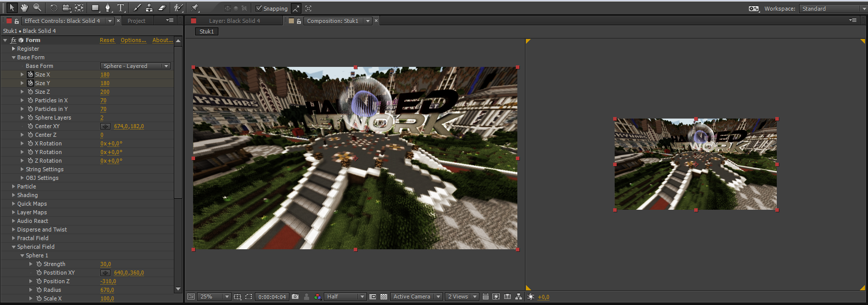Toggle the Center XY stopwatch
868x305 pixels.
tap(30, 126)
